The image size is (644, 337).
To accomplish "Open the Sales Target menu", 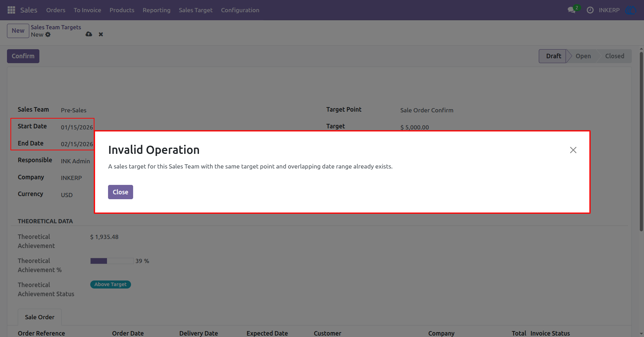I will pos(195,10).
